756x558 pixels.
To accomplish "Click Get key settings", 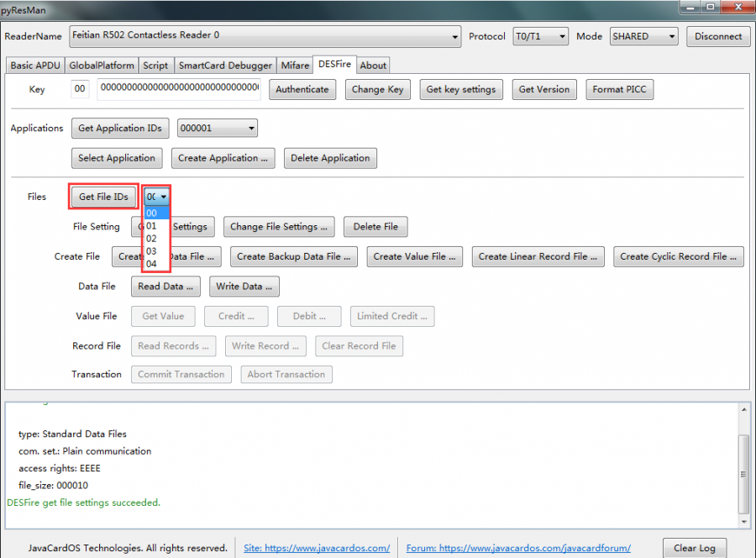I will click(x=461, y=89).
